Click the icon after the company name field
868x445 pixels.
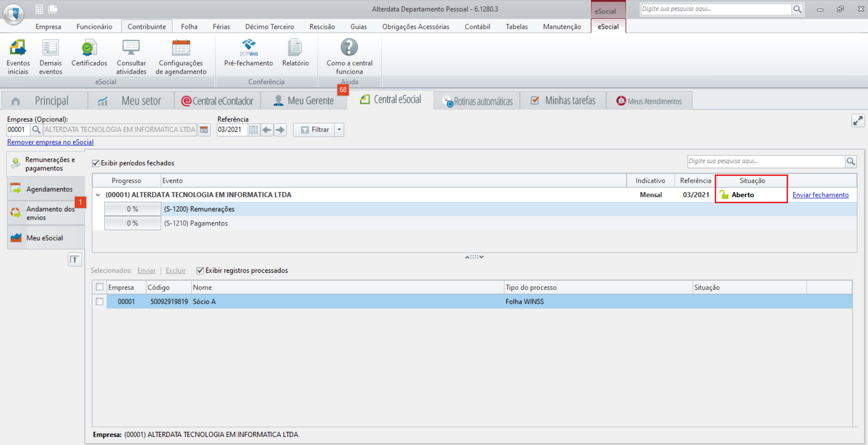click(204, 130)
